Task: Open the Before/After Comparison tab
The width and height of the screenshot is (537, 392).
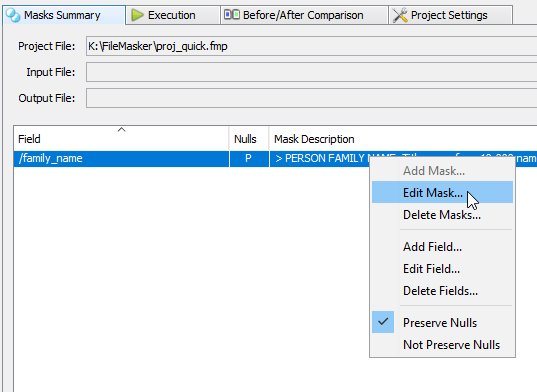Action: point(304,15)
